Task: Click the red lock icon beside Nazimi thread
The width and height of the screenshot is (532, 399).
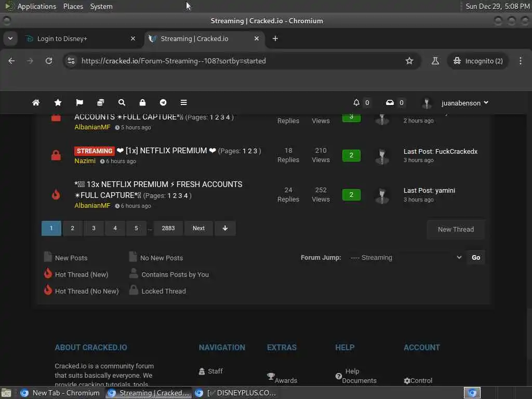Action: [56, 155]
